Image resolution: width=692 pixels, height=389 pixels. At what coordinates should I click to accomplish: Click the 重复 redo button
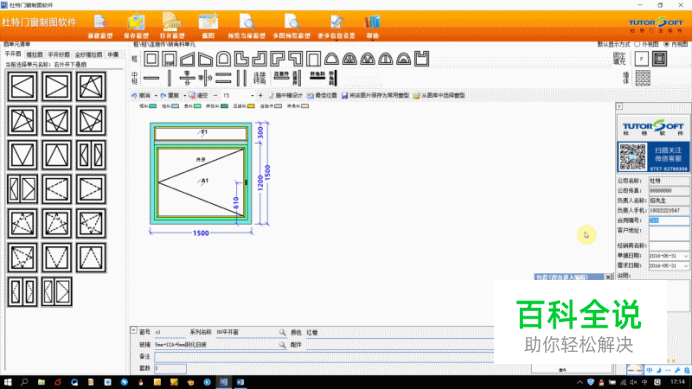tap(170, 95)
